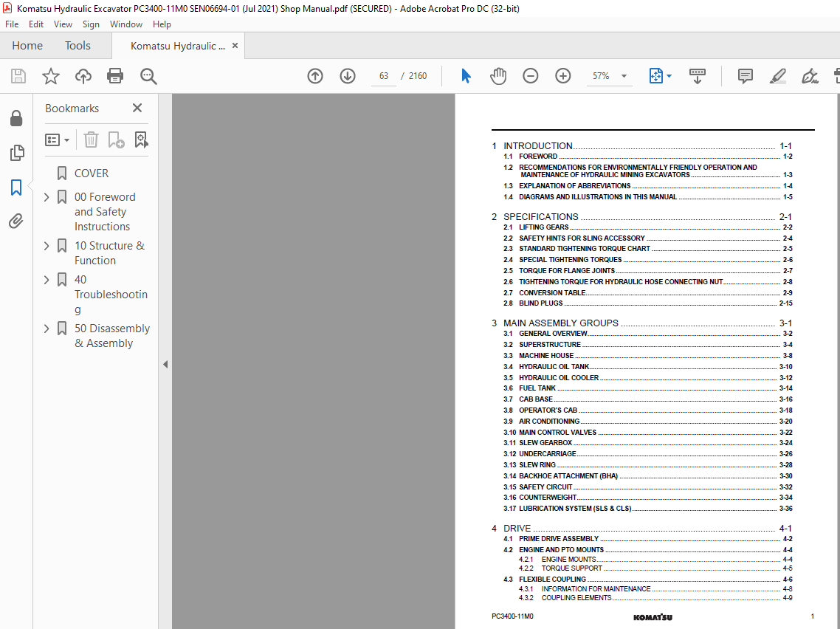
Task: Follow the 2 SPECIFICATIONS contents link
Action: 641,216
